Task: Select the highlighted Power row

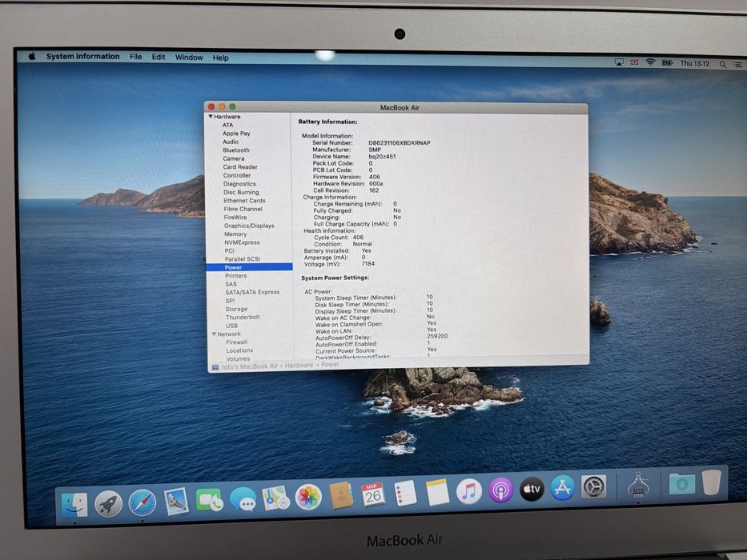Action: [x=250, y=267]
